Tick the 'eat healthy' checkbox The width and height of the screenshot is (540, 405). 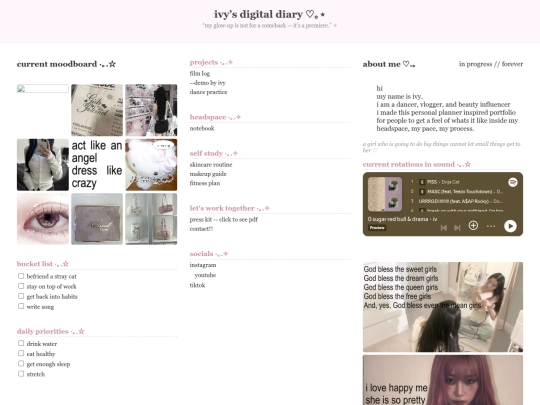point(21,353)
